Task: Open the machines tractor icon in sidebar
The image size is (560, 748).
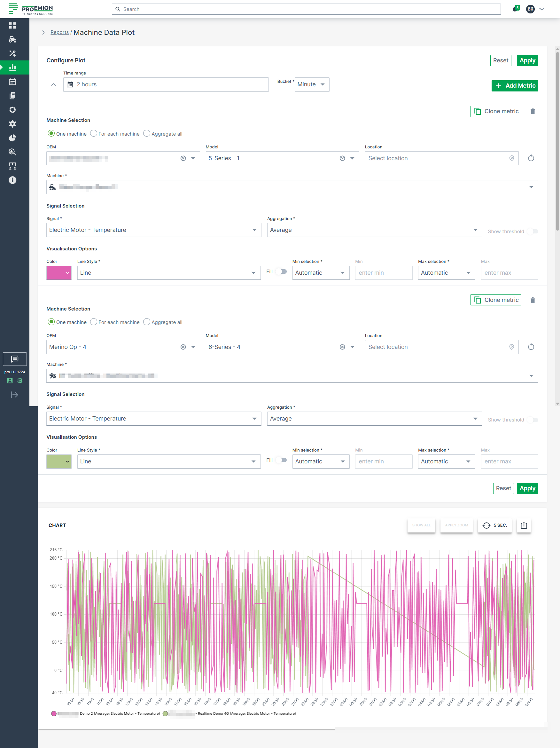Action: point(12,40)
